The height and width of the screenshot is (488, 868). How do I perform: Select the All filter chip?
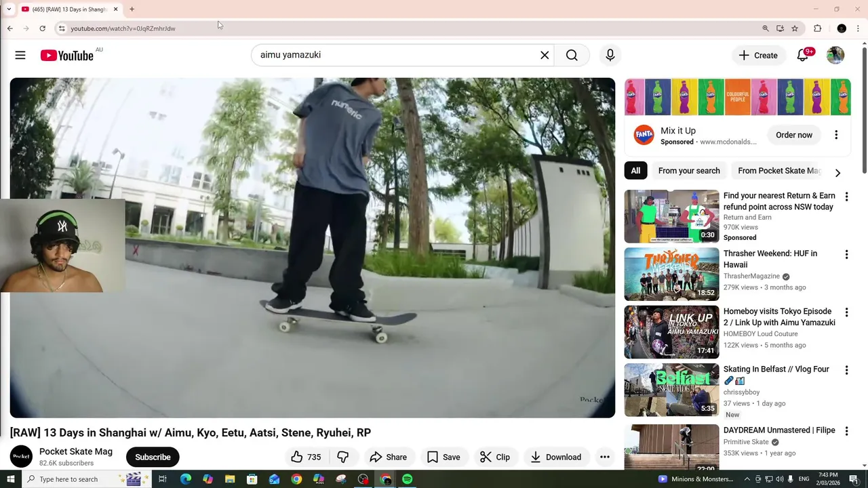coord(635,171)
